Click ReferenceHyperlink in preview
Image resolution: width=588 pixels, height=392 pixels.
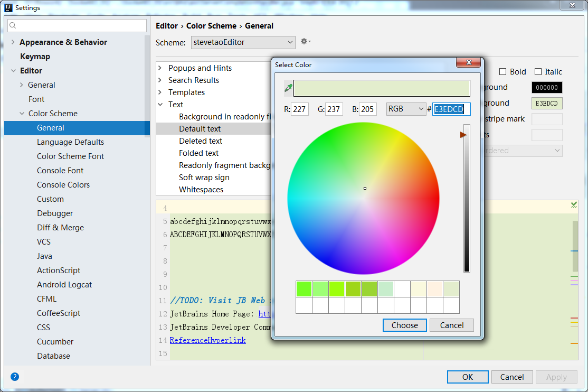pyautogui.click(x=208, y=340)
